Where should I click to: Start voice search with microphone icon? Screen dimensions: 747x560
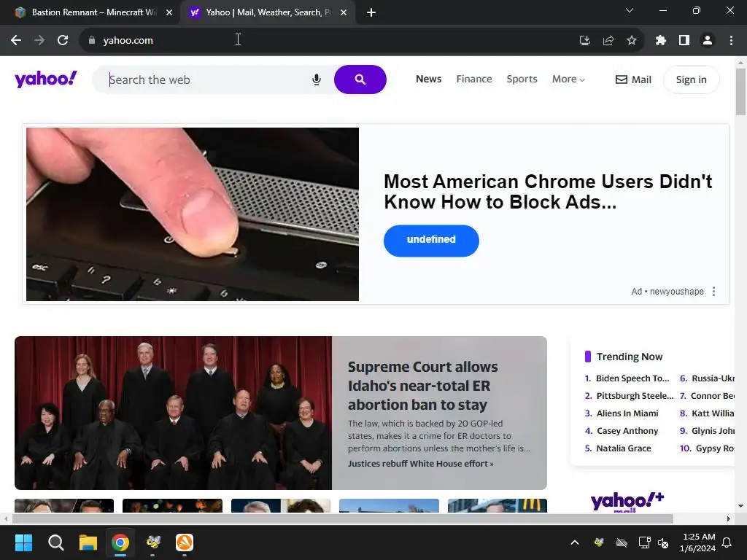click(317, 79)
